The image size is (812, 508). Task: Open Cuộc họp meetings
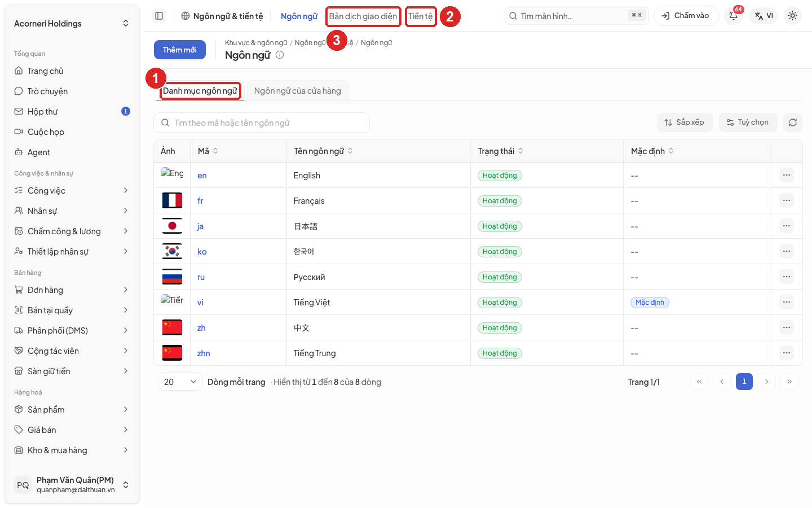pos(72,132)
